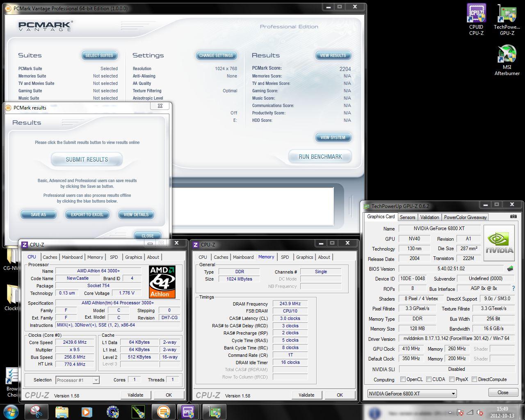The image size is (525, 420).
Task: Click the RUN BENCHMARK button
Action: pyautogui.click(x=320, y=157)
